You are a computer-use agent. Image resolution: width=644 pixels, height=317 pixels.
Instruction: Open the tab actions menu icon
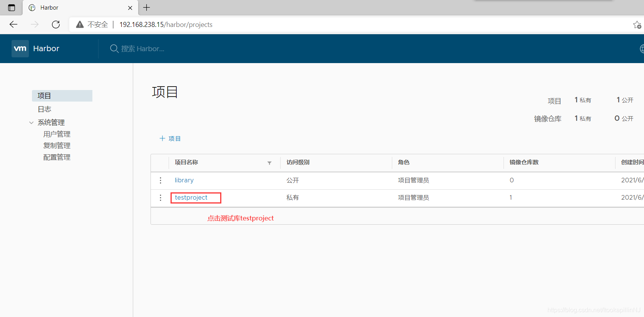(12, 8)
